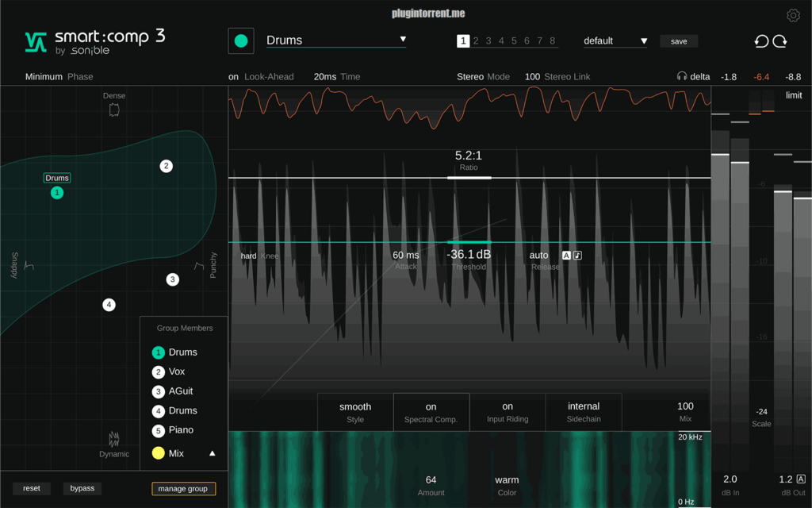Change the warm Color option
812x508 pixels.
pyautogui.click(x=507, y=480)
